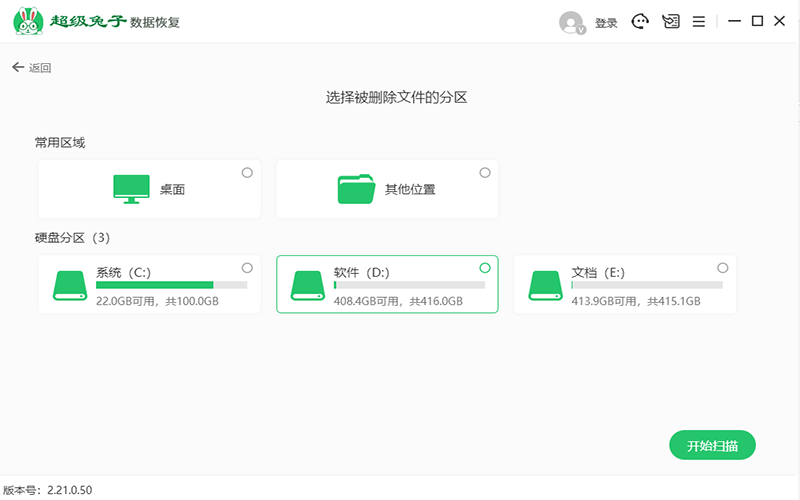This screenshot has width=800, height=500.
Task: Click the 超级兔子 rabbit logo
Action: 29,22
